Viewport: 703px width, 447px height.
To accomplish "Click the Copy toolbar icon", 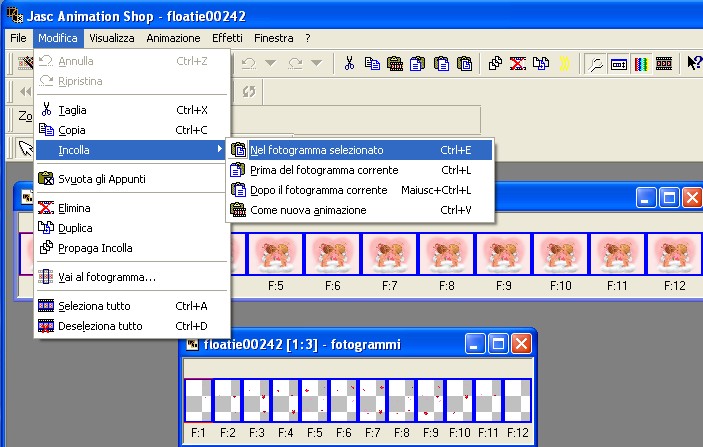I will 372,63.
